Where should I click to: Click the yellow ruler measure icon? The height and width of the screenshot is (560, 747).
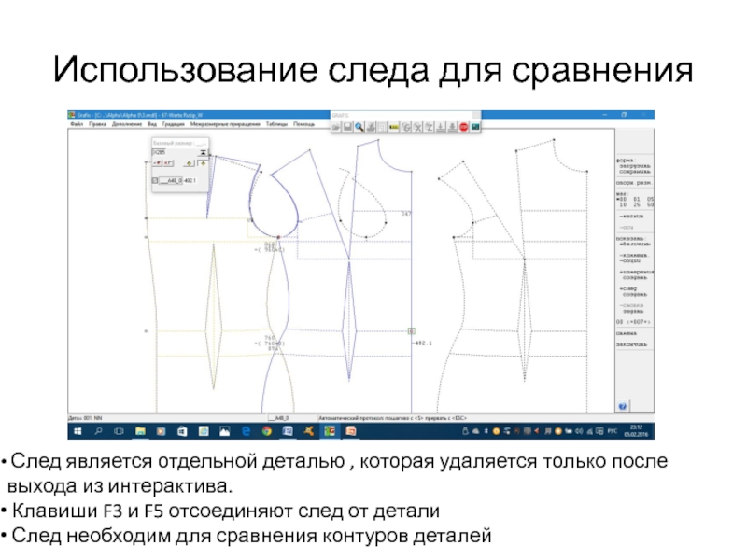(x=394, y=126)
